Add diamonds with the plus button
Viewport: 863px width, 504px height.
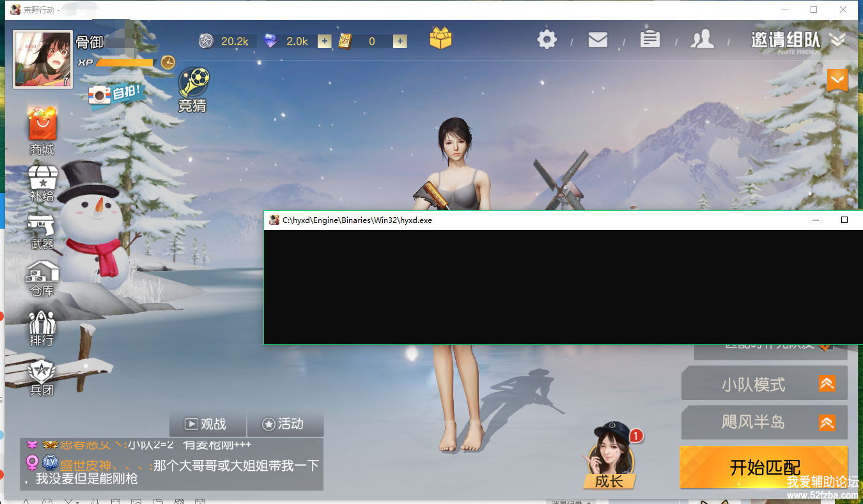click(x=325, y=42)
